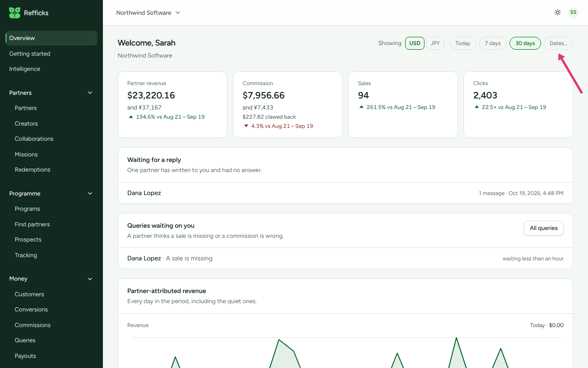Click the Sales stats card
The width and height of the screenshot is (588, 368).
click(403, 104)
